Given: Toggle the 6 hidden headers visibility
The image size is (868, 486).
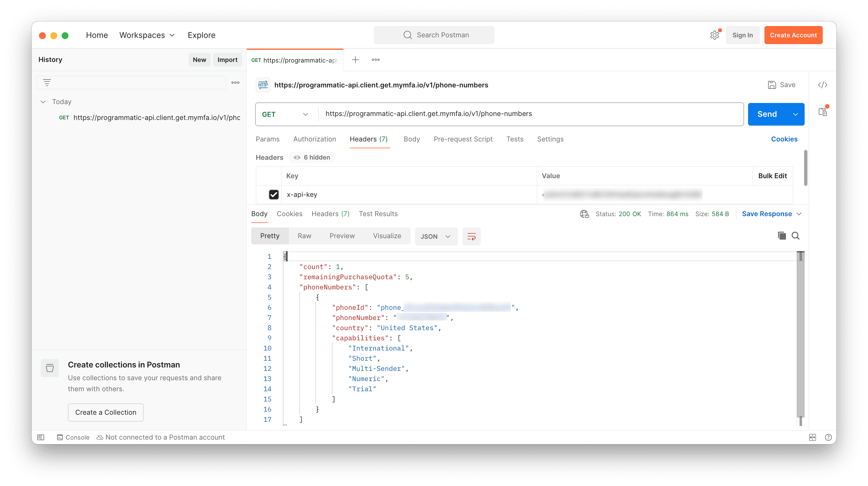Looking at the screenshot, I should (312, 157).
